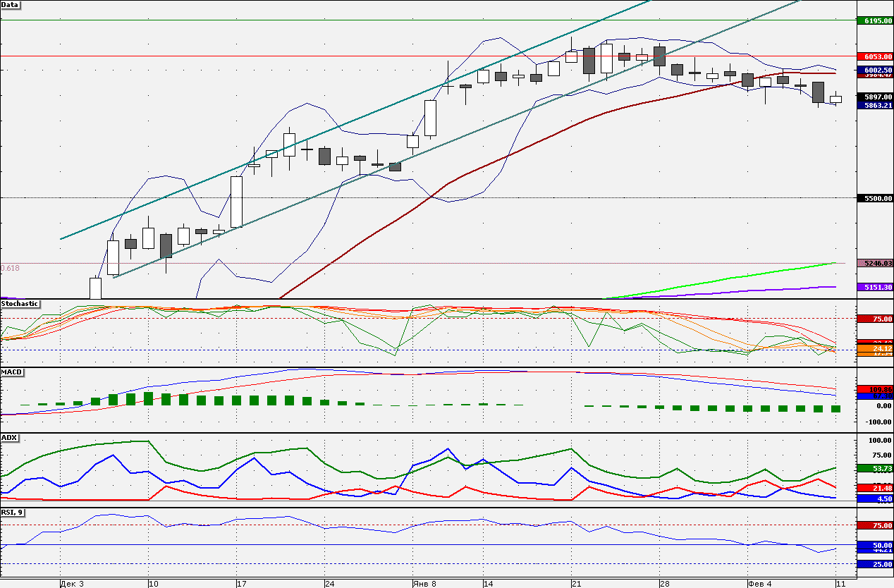
Task: Click the RSI 25.00 level tag
Action: [874, 564]
